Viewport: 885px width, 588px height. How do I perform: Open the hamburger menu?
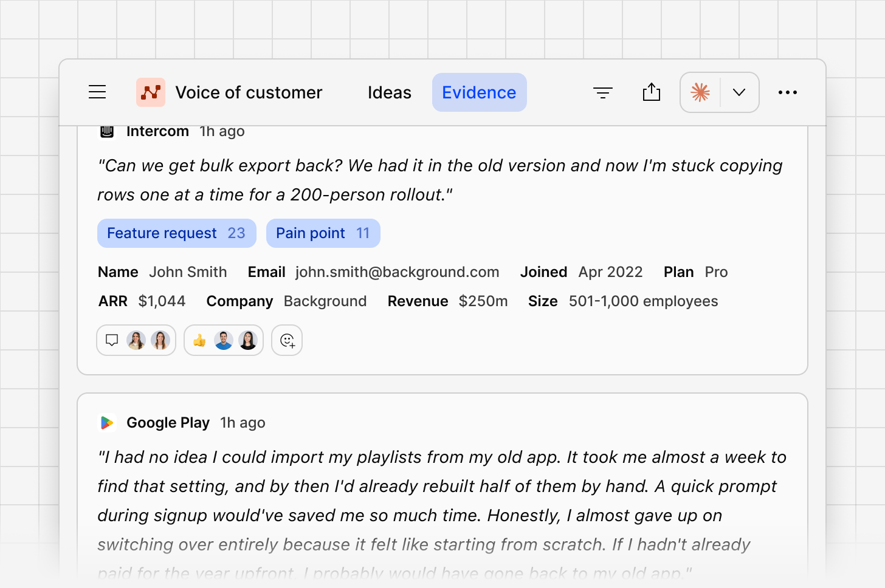pos(97,92)
